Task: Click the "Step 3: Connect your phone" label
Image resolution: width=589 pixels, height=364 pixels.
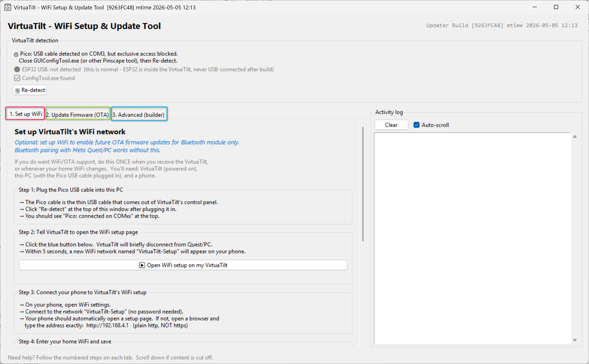Action: point(83,292)
